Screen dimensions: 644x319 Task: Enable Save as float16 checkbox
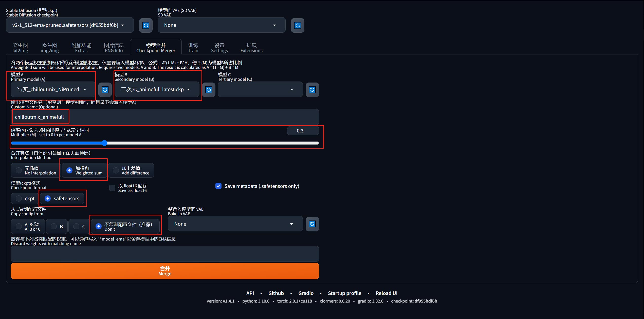pyautogui.click(x=112, y=188)
